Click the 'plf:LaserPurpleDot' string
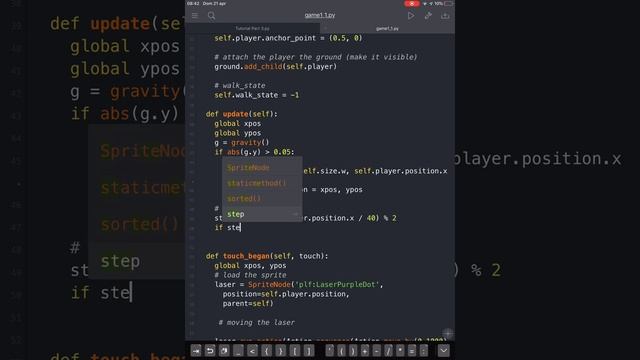 point(337,284)
